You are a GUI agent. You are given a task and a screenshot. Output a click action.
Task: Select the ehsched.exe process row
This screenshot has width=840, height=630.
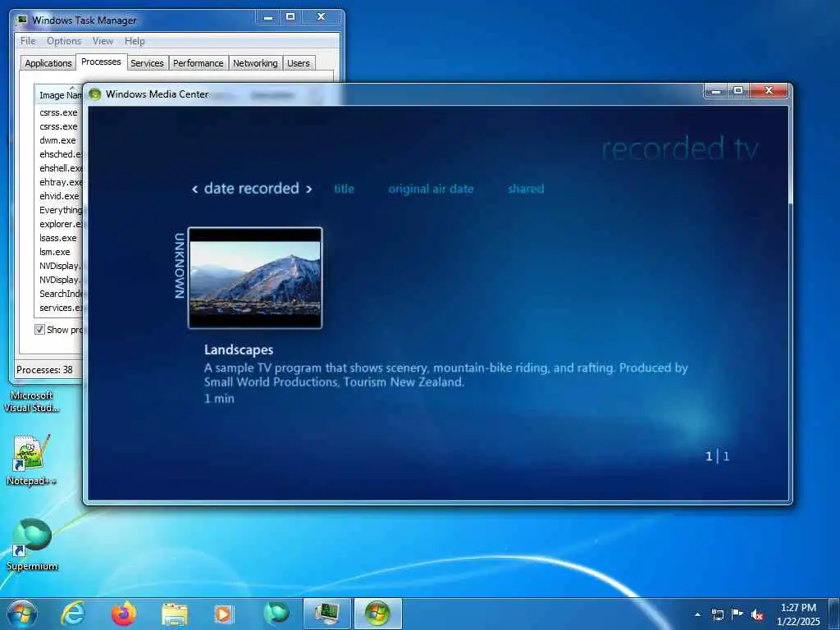click(x=59, y=154)
